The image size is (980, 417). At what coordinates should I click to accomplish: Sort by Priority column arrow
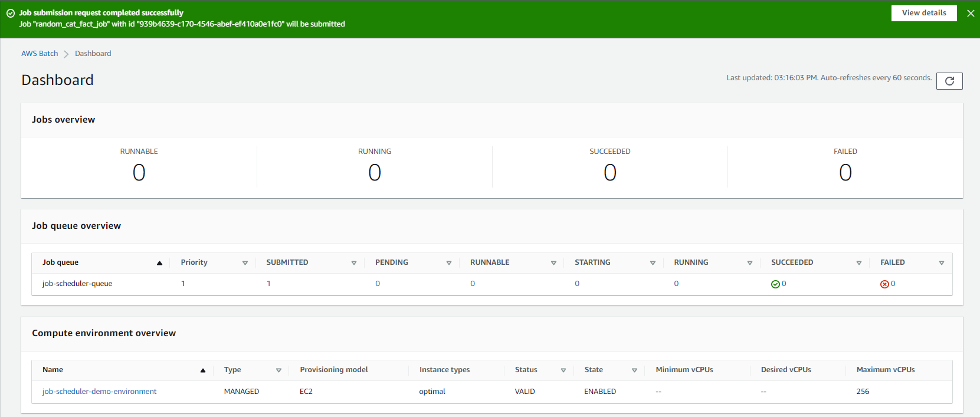coord(245,263)
